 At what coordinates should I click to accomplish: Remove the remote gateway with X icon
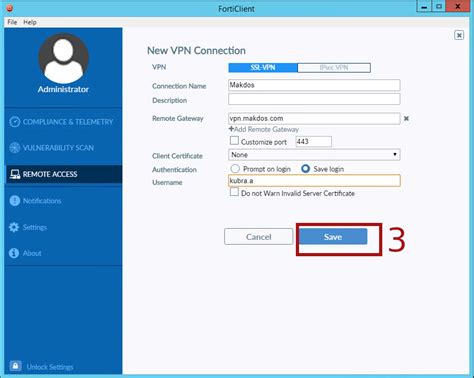[406, 118]
